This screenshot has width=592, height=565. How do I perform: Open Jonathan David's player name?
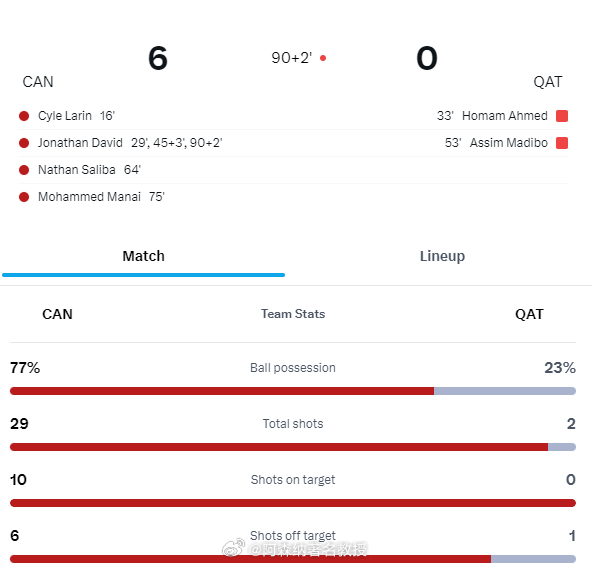pos(80,143)
